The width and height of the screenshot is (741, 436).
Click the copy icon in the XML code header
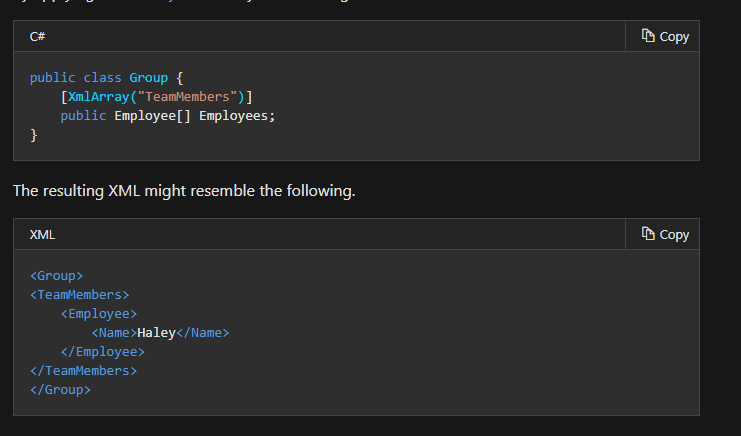pos(648,234)
